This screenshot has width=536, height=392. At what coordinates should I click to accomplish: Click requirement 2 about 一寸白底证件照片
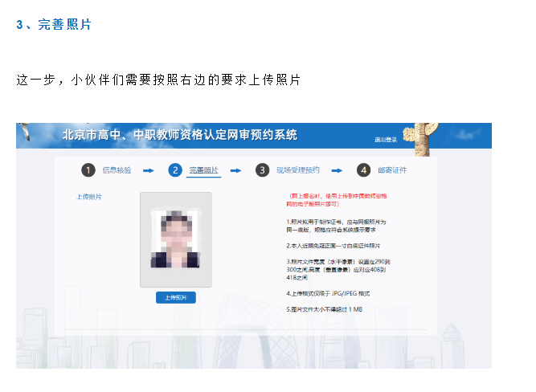coord(333,246)
